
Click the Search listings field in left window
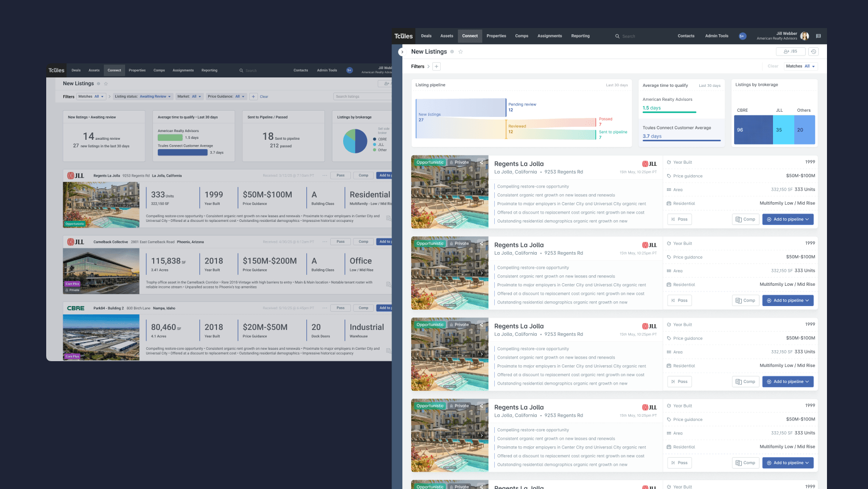(362, 97)
